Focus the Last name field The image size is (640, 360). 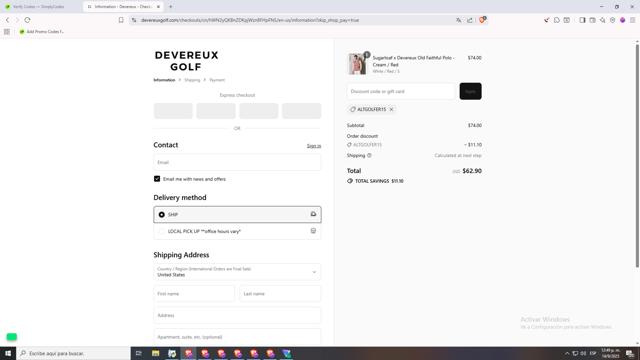[x=280, y=293]
